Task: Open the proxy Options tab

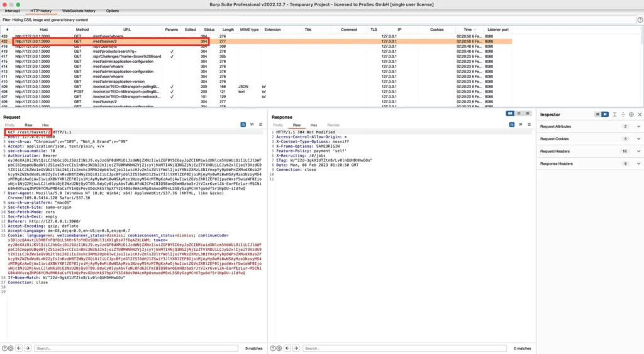Action: (x=112, y=11)
